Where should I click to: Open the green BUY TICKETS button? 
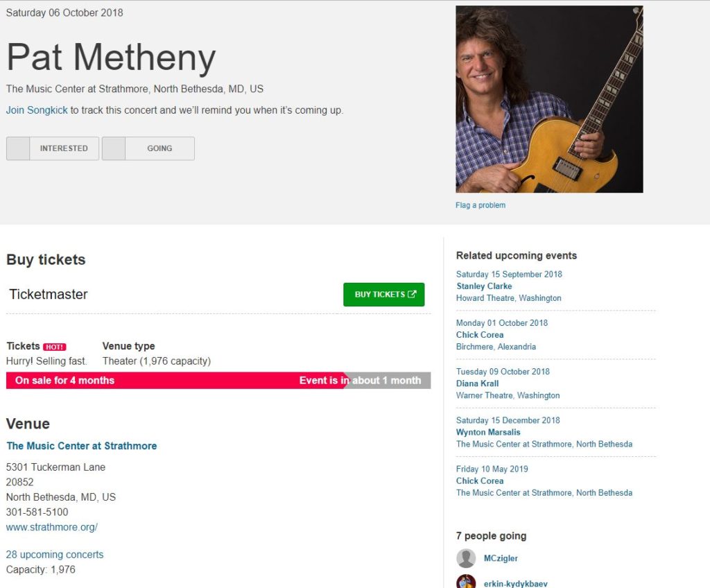tap(383, 294)
